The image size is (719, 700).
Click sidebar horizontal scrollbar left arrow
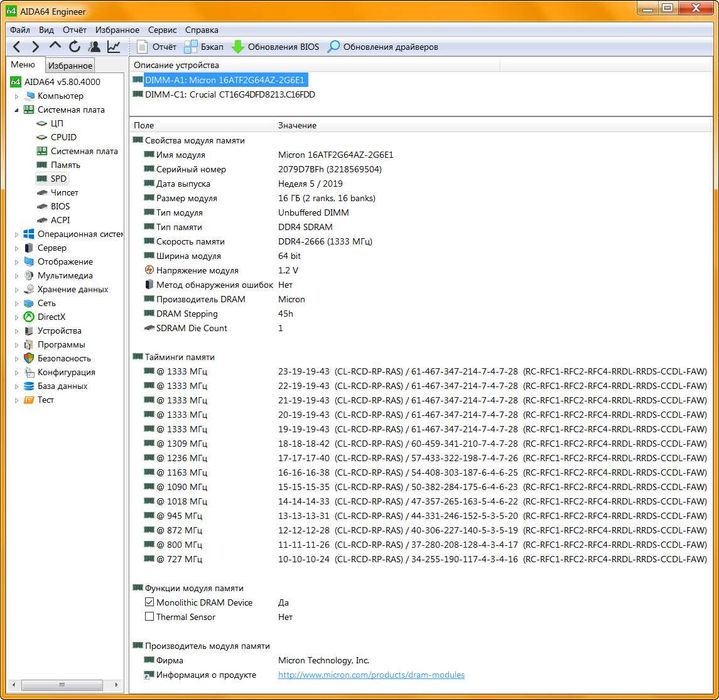(14, 685)
